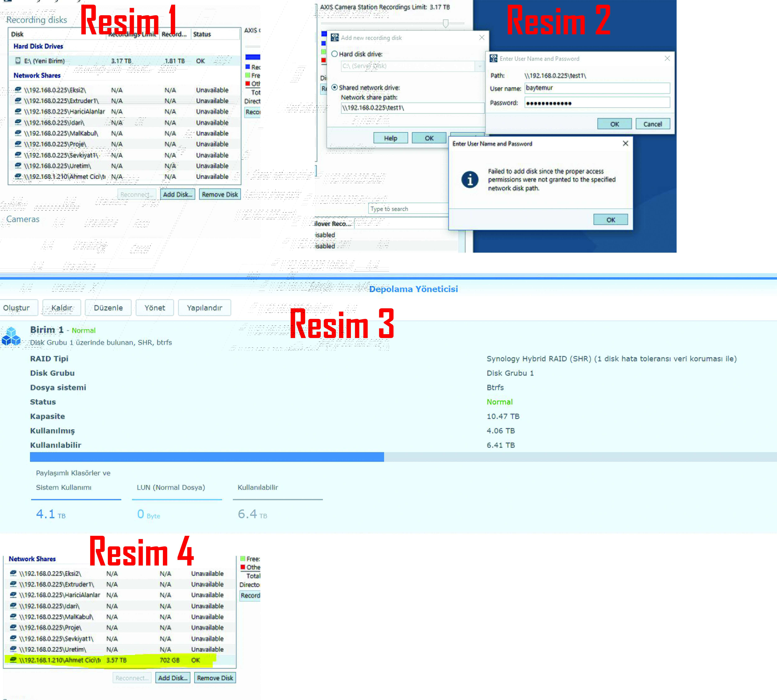Close the permissions failure message dialog
777x700 pixels.
point(625,144)
